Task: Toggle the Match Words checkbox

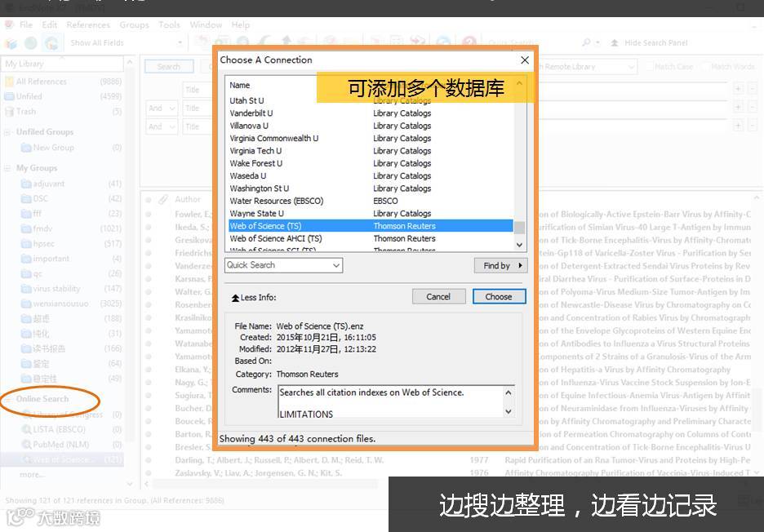Action: tap(706, 66)
